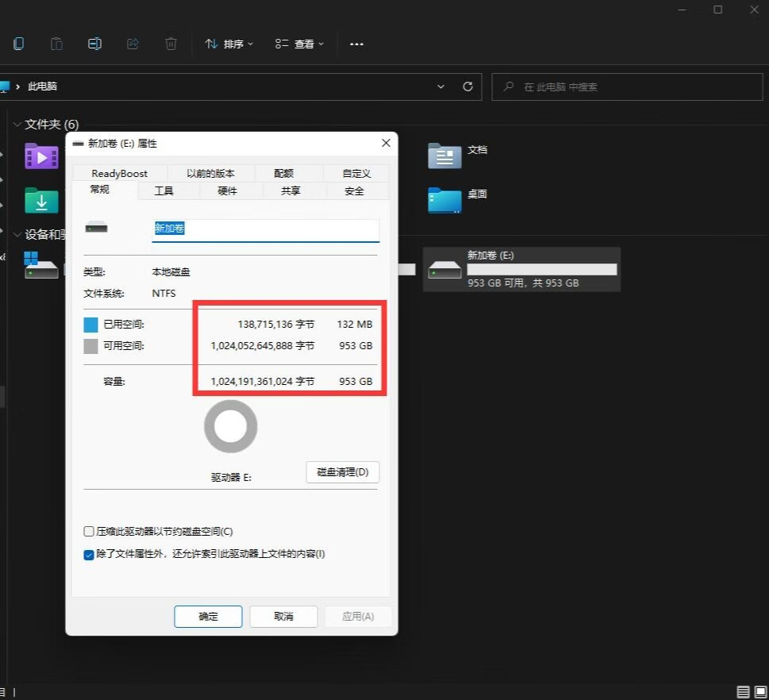Switch to the 配额 tab
769x700 pixels.
point(283,173)
